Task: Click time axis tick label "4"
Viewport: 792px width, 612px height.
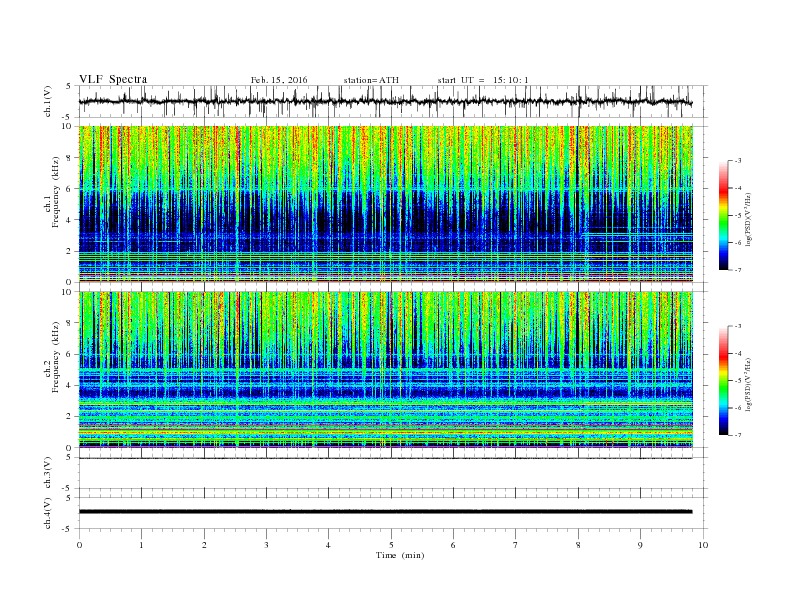Action: pyautogui.click(x=328, y=545)
